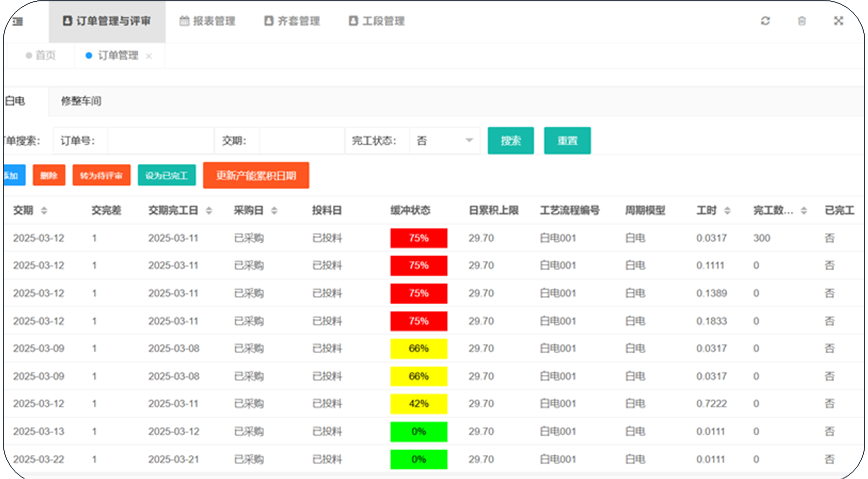
Task: Click the 工艺流程编号 column header
Action: (x=570, y=210)
